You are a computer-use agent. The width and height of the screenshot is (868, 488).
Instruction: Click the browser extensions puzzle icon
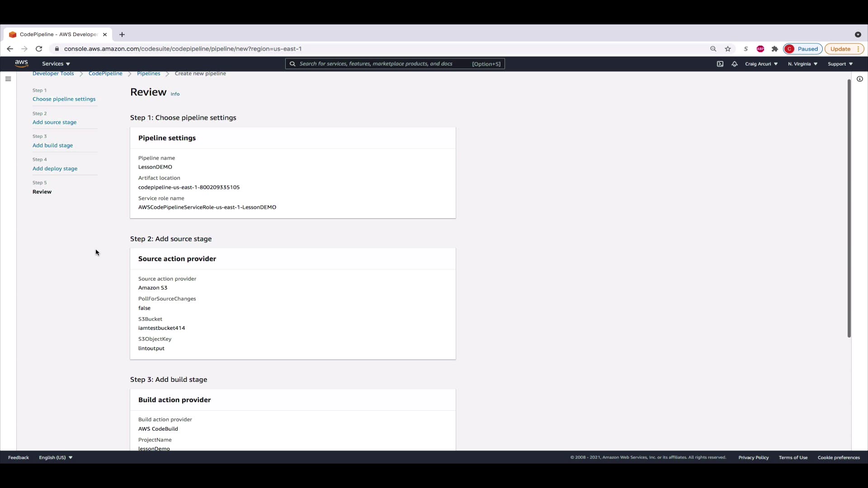[775, 49]
